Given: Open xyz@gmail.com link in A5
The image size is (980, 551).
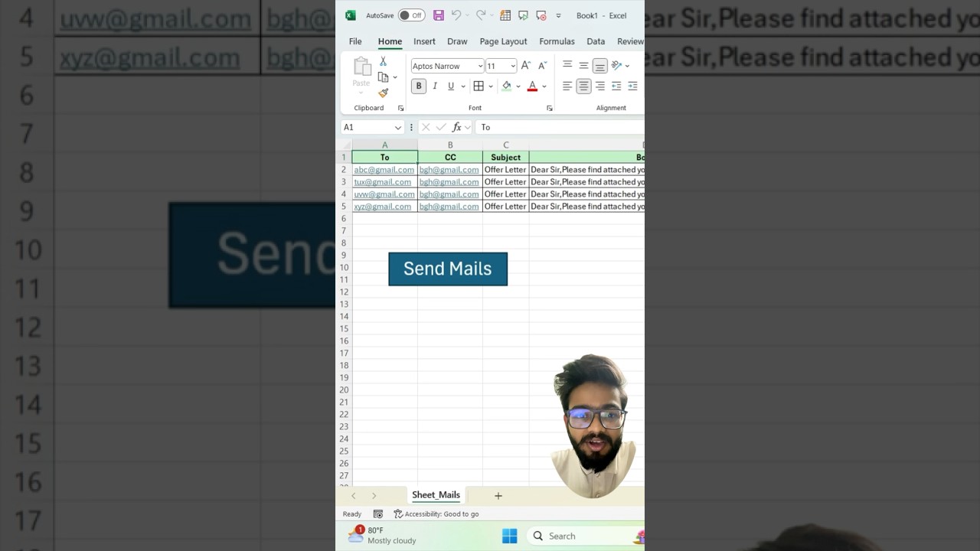Looking at the screenshot, I should click(x=383, y=207).
